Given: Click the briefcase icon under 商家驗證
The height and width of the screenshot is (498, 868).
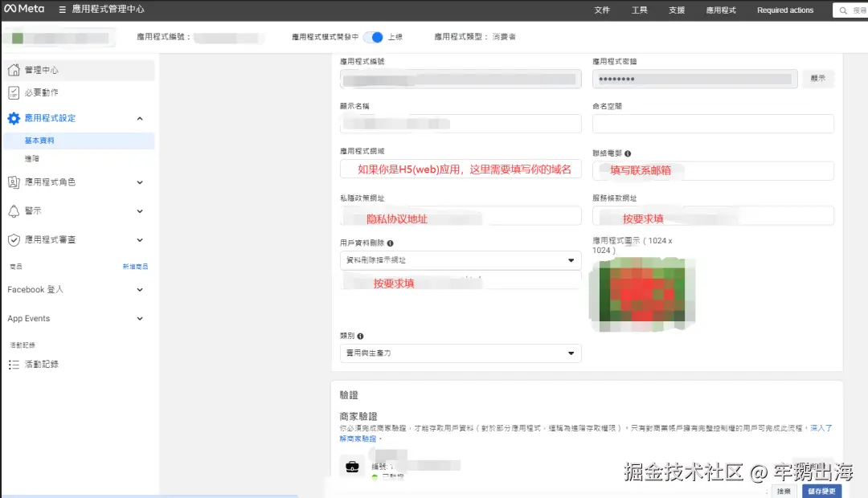Looking at the screenshot, I should coord(354,464).
